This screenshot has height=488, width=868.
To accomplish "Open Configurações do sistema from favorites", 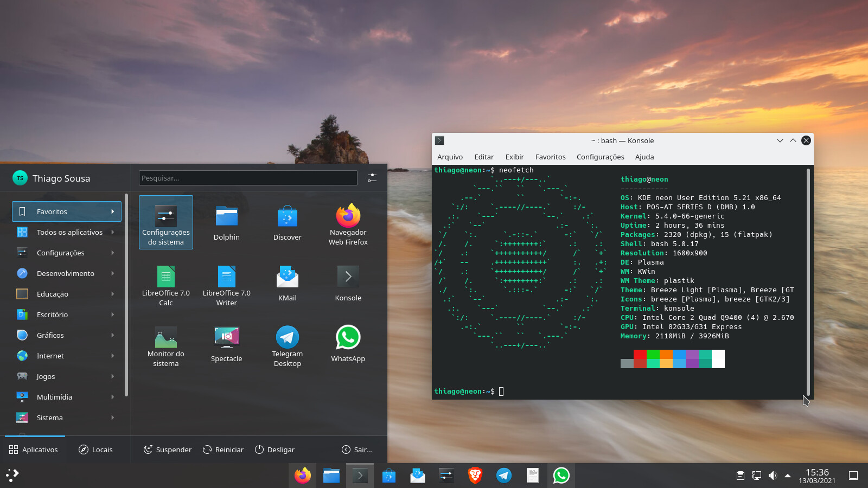I will (166, 222).
